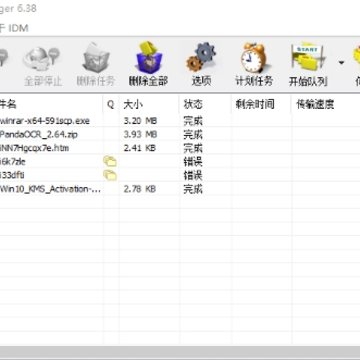Select the i6k7zle download row
Viewport: 360px width, 360px height.
(13, 162)
